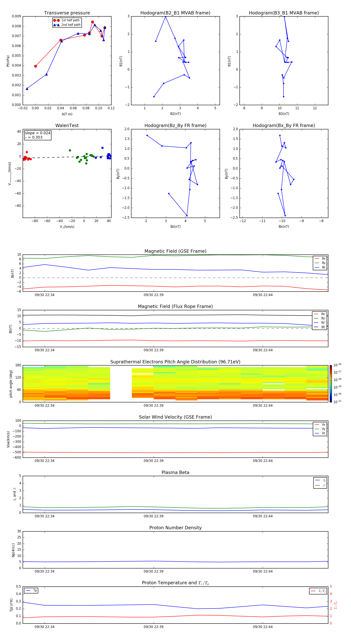Click the 'Bx(nT)' x-axis label
Screen dimensions: 351x644
pos(284,227)
